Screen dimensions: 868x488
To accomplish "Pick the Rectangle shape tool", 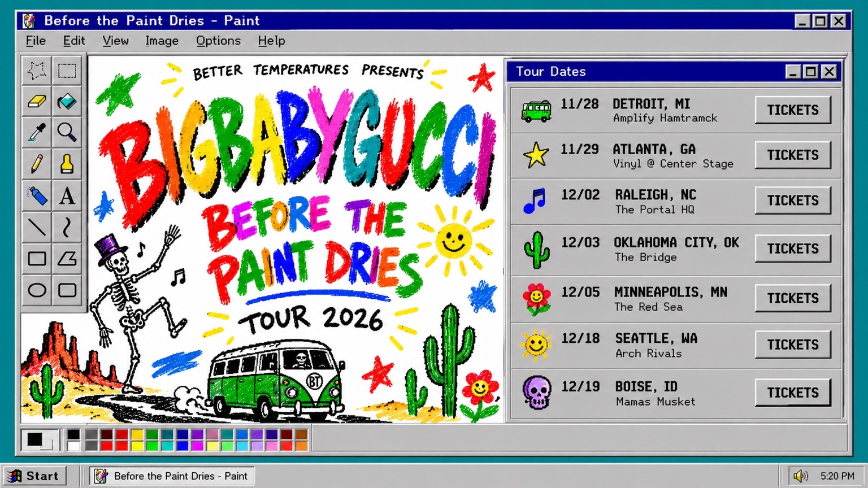I will (x=37, y=259).
